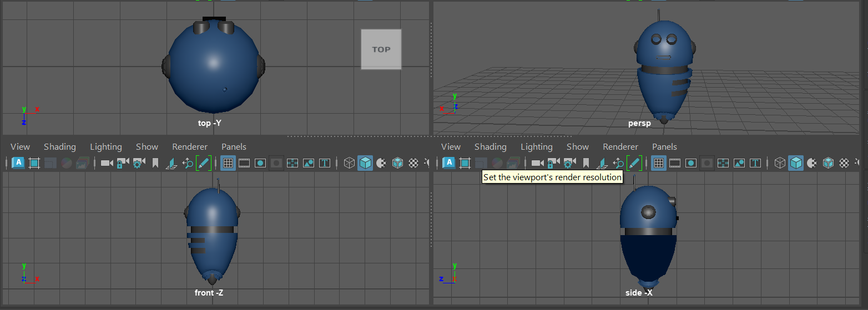Expand Panels menu in front view panel

[x=234, y=147]
